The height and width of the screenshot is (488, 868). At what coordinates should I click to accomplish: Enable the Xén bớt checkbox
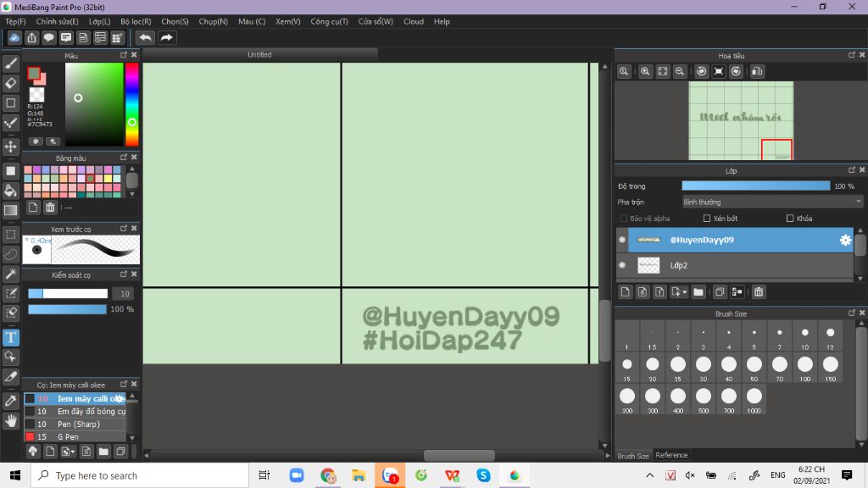point(707,219)
